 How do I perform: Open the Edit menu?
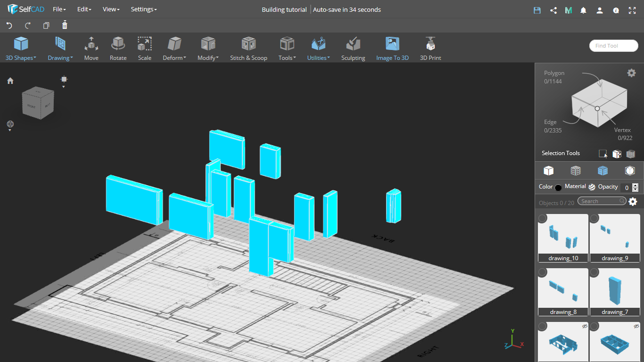[84, 9]
